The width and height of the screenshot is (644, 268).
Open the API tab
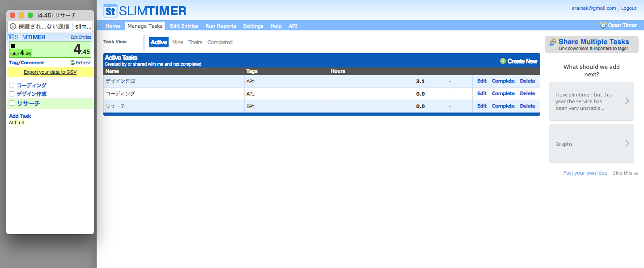tap(292, 26)
